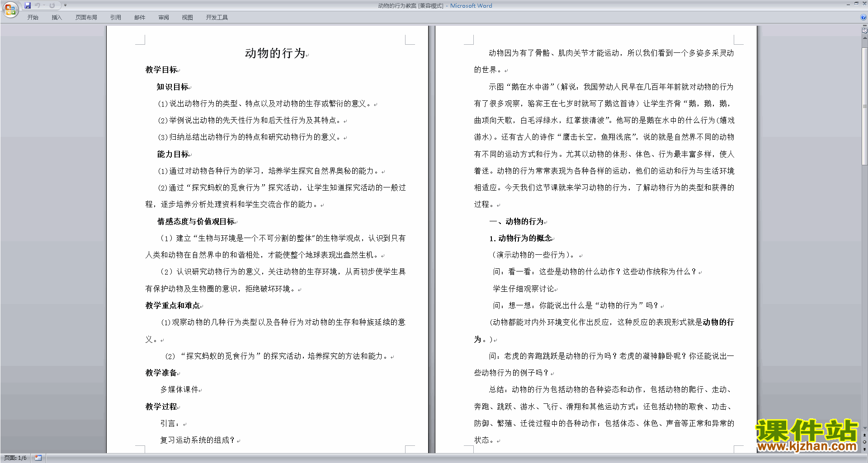Click the line 多媒体课件
Image resolution: width=868 pixels, height=463 pixels.
click(x=179, y=389)
